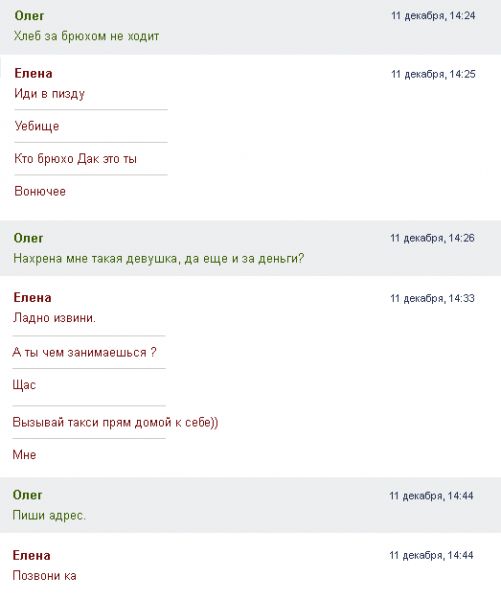Viewport: 501px width, 600px height.
Task: Open Елена's name at 14:25 message
Action: (33, 73)
